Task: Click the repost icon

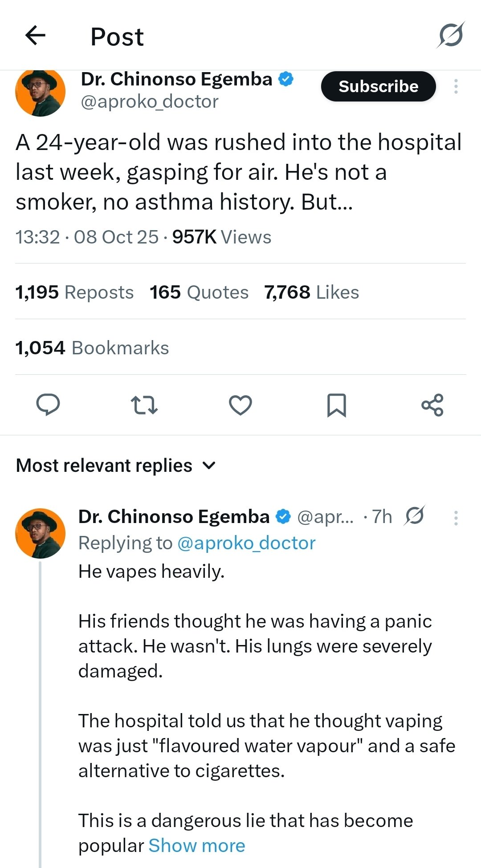Action: click(144, 405)
